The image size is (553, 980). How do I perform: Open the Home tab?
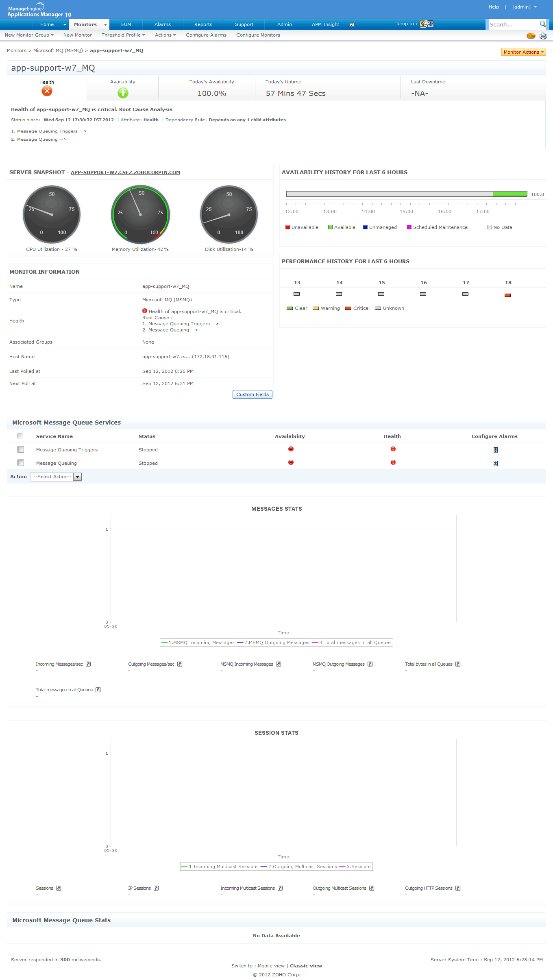coord(47,24)
